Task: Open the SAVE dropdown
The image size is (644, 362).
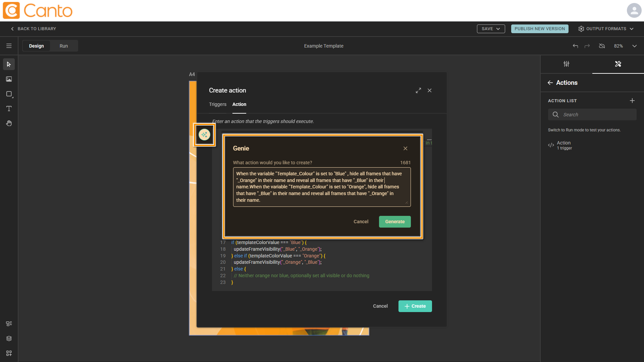Action: 491,29
